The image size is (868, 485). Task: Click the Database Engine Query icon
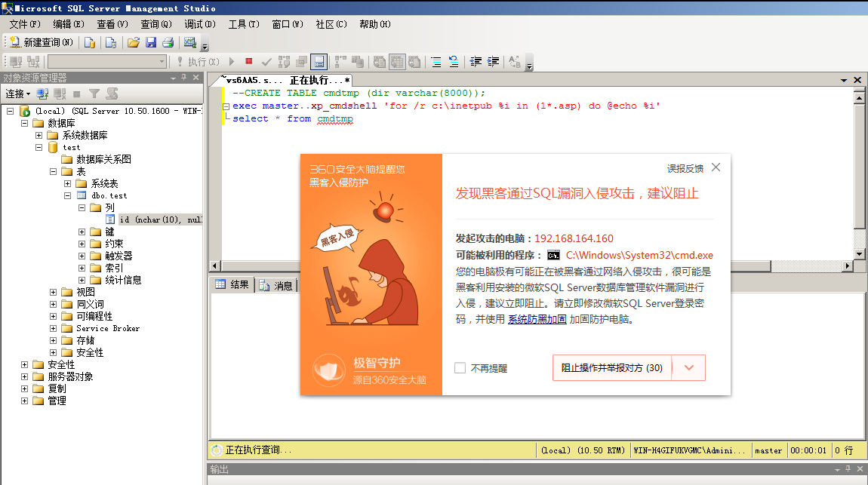[x=90, y=42]
